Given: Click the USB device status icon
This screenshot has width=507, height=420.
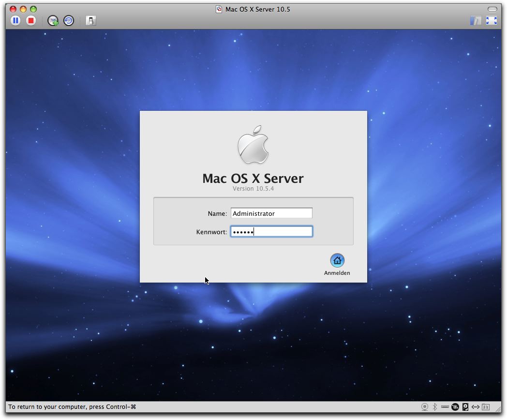Looking at the screenshot, I should tap(445, 407).
